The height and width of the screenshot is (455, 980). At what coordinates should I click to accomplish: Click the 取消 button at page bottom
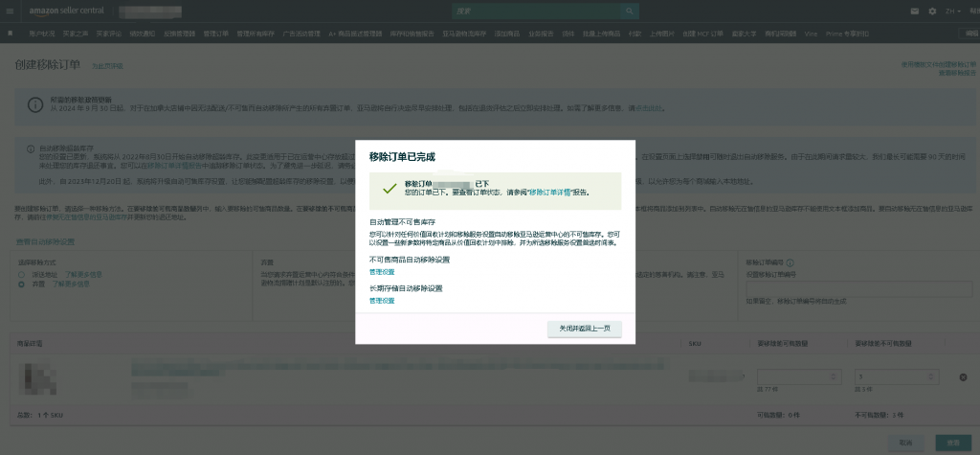pos(906,443)
